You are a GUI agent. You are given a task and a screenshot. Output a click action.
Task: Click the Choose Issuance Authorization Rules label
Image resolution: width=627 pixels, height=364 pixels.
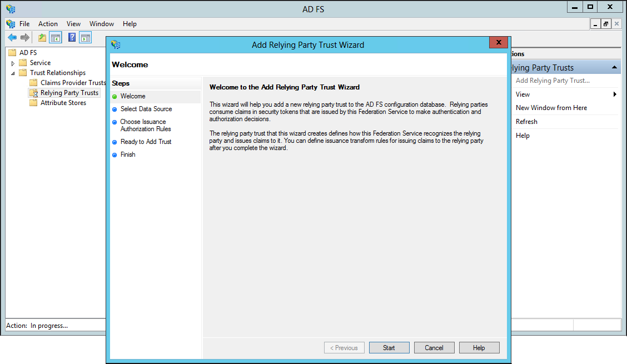(146, 125)
